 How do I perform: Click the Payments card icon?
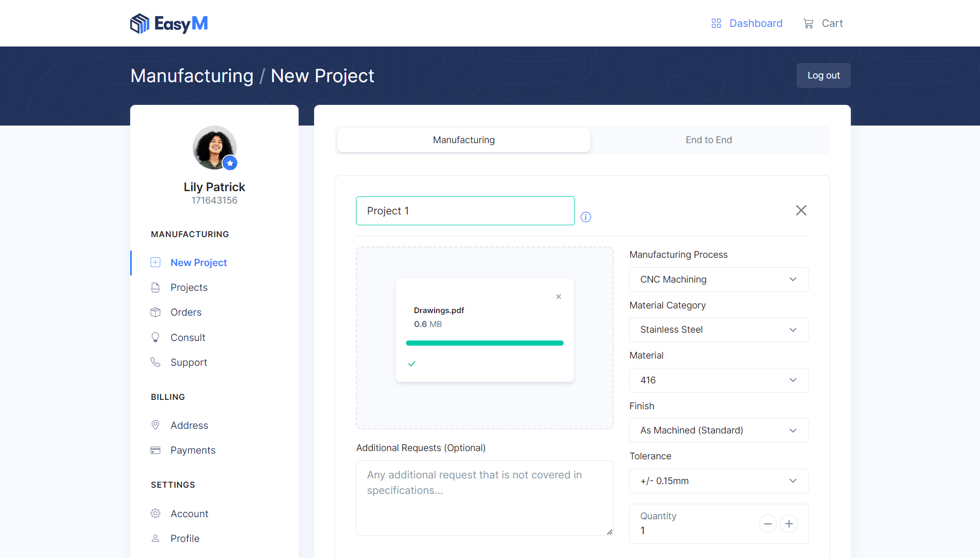pos(155,450)
